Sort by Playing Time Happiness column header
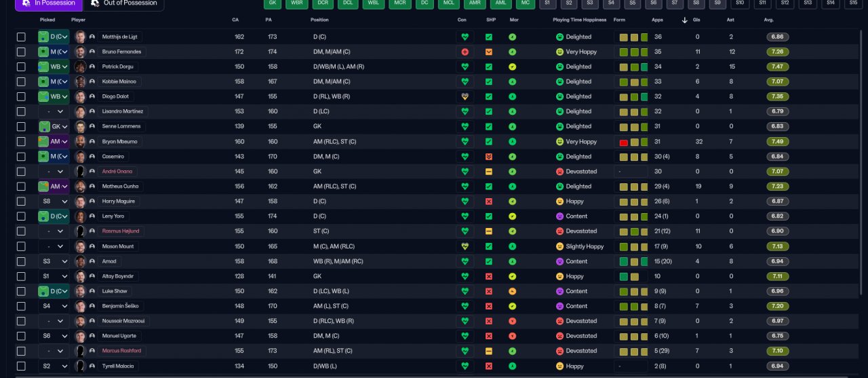The width and height of the screenshot is (868, 378). pos(579,20)
